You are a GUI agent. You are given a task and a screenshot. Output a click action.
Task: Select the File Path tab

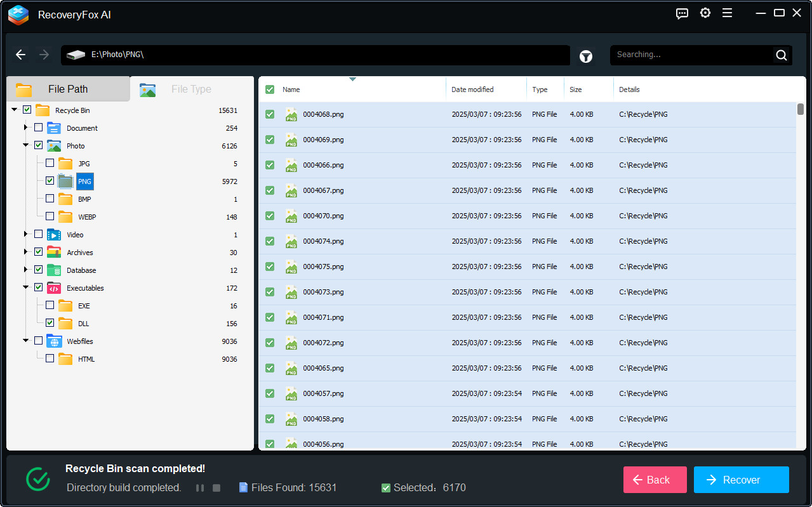click(x=68, y=89)
